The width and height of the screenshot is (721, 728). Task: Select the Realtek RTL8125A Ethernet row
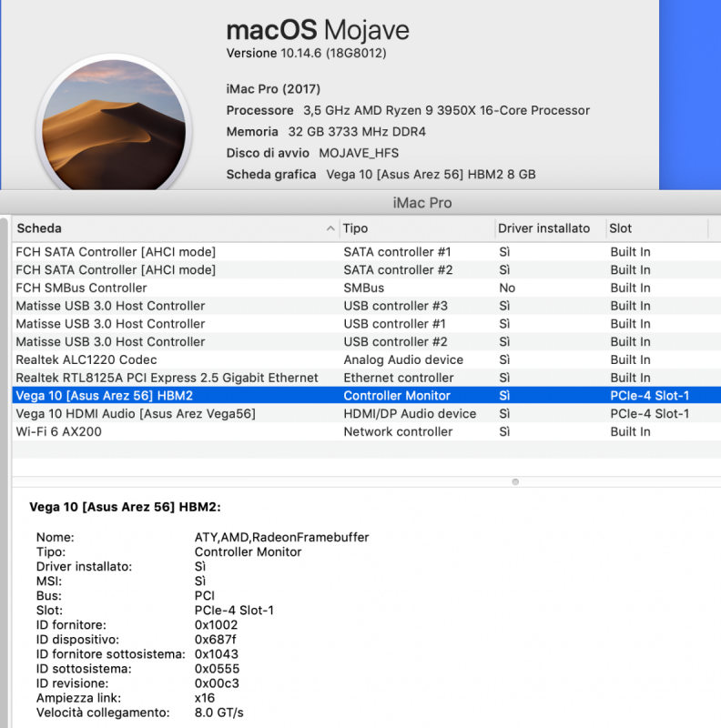click(x=367, y=378)
